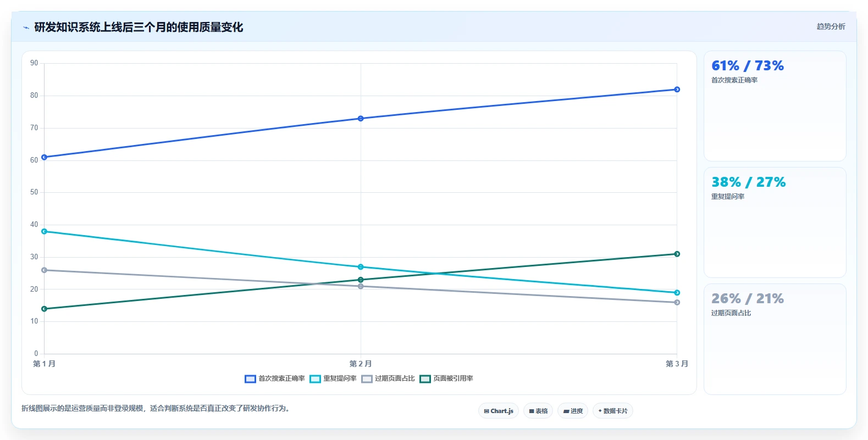The width and height of the screenshot is (868, 440).
Task: Select the Chart.js tag chip
Action: [499, 411]
